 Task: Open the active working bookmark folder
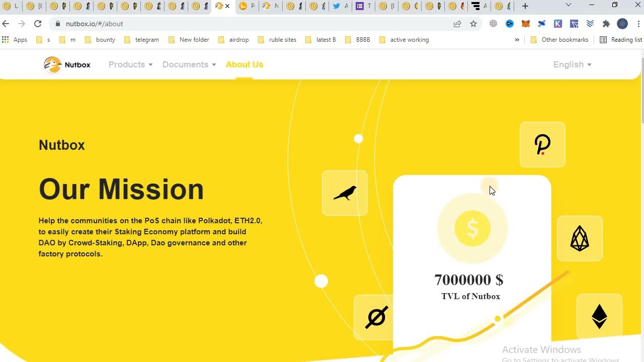pos(404,40)
